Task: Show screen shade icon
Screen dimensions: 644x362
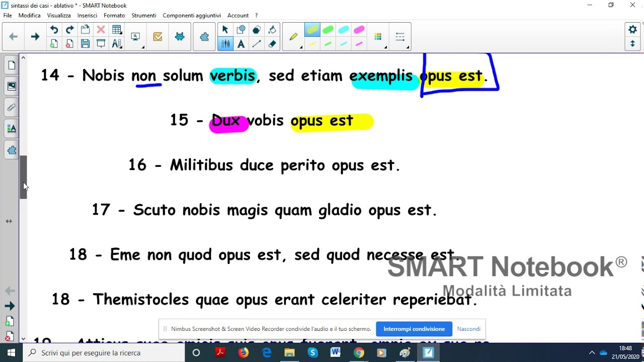Action: pyautogui.click(x=101, y=44)
